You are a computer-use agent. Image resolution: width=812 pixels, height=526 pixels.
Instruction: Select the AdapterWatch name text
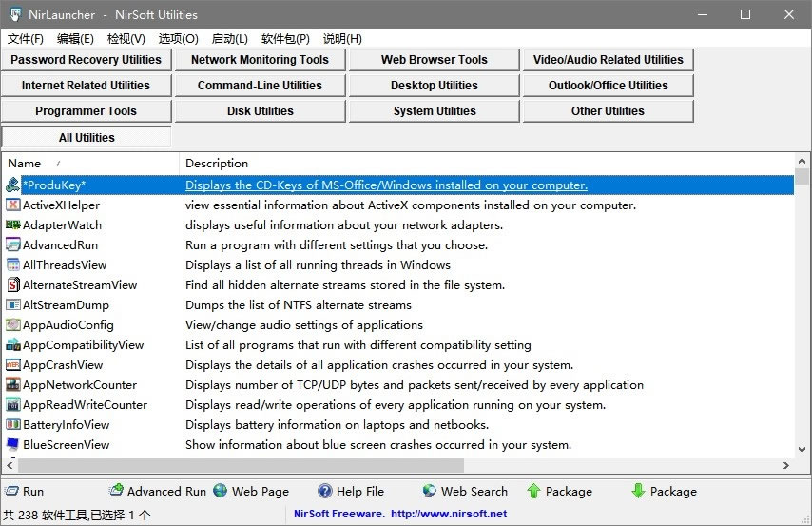click(62, 224)
